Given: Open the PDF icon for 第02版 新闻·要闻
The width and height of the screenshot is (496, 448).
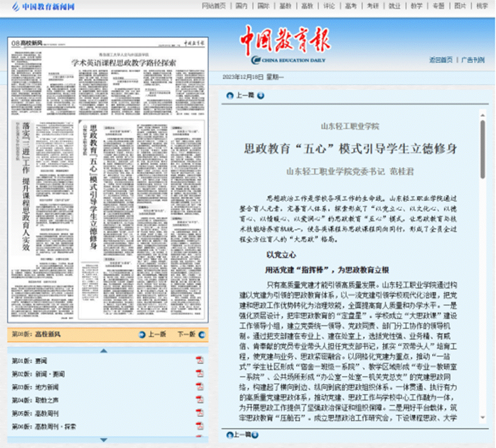Looking at the screenshot, I should (199, 373).
